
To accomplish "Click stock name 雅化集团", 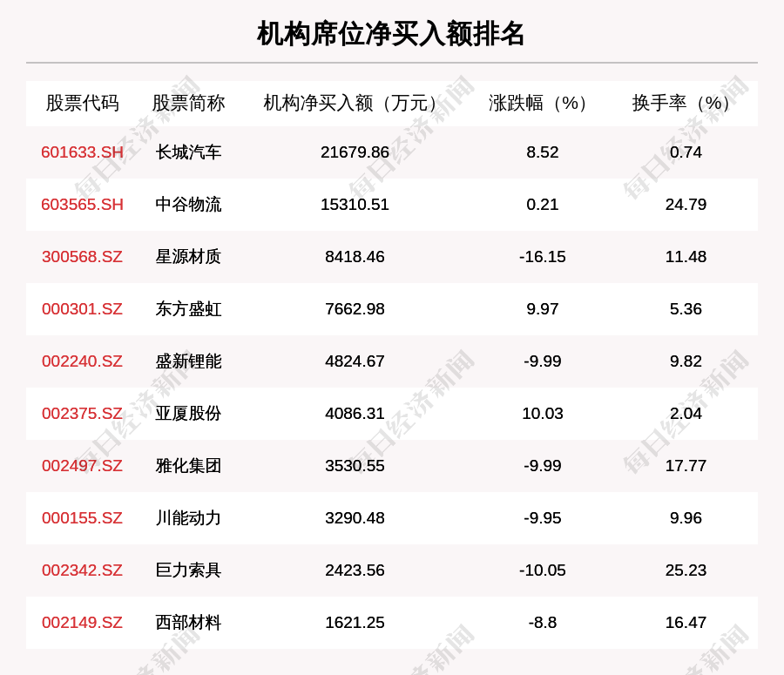I will [188, 465].
